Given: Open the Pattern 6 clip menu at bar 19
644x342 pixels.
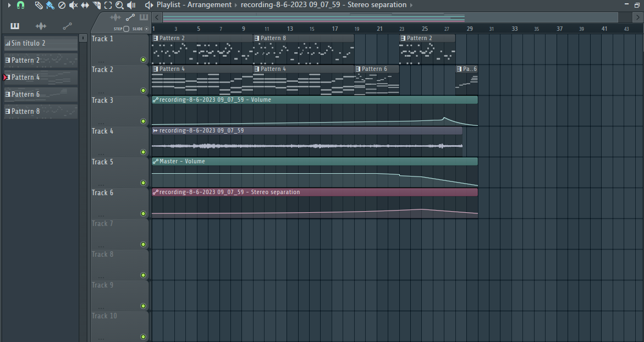Looking at the screenshot, I should tap(357, 69).
